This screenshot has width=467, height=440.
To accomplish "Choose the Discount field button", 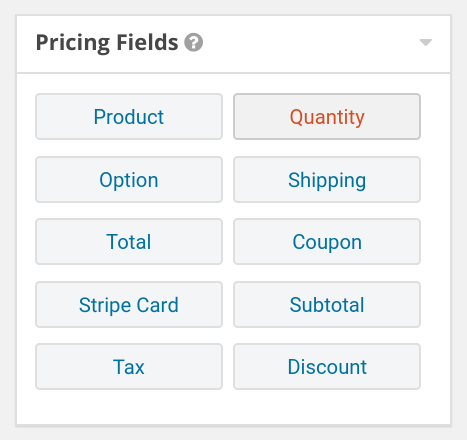I will tap(327, 367).
